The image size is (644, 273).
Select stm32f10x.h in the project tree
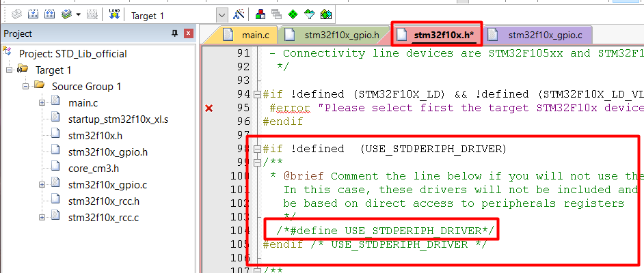[95, 136]
